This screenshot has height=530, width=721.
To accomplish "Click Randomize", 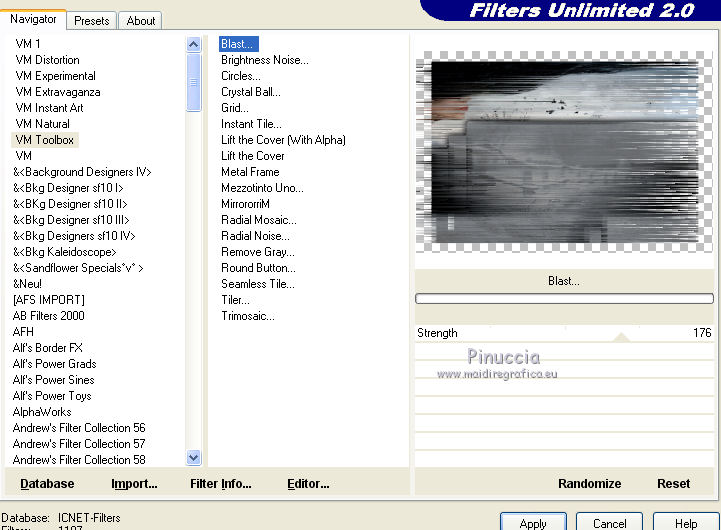I will click(589, 484).
